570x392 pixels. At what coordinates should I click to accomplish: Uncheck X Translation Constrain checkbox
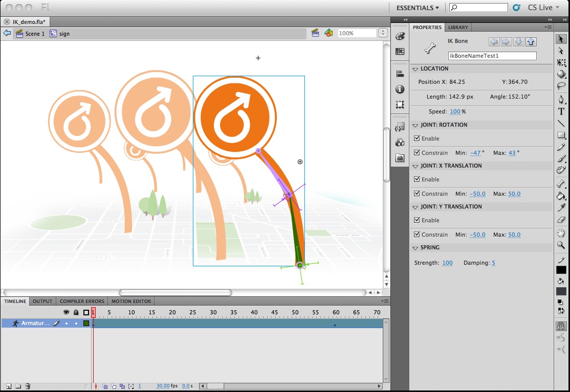[417, 194]
